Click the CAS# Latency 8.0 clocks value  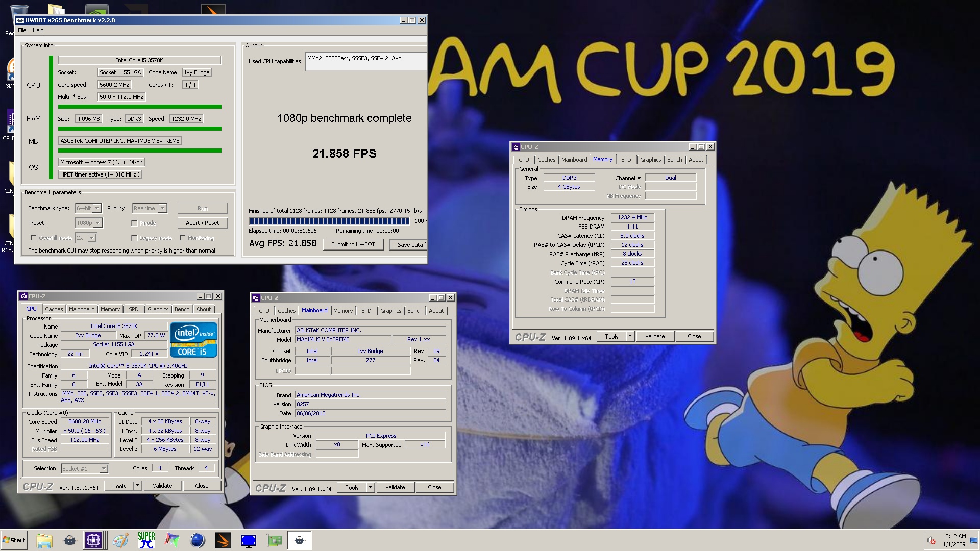(x=632, y=236)
